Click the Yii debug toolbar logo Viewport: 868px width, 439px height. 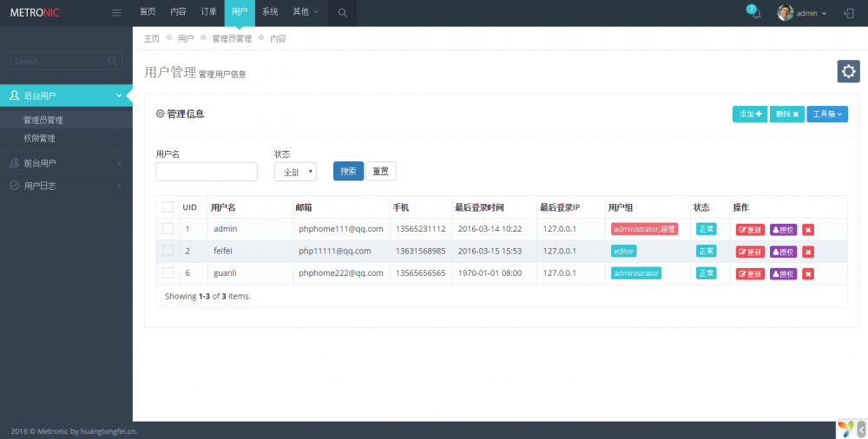click(x=845, y=429)
